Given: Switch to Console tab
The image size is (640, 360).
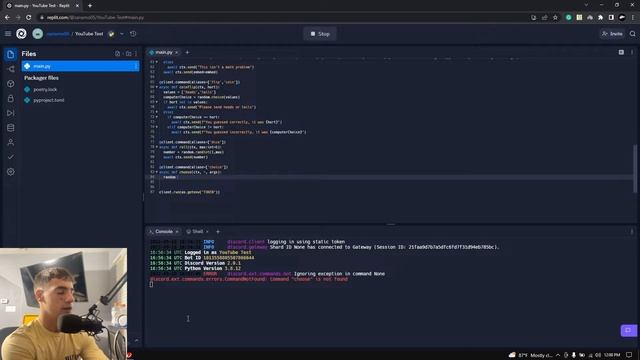Looking at the screenshot, I should [x=164, y=231].
